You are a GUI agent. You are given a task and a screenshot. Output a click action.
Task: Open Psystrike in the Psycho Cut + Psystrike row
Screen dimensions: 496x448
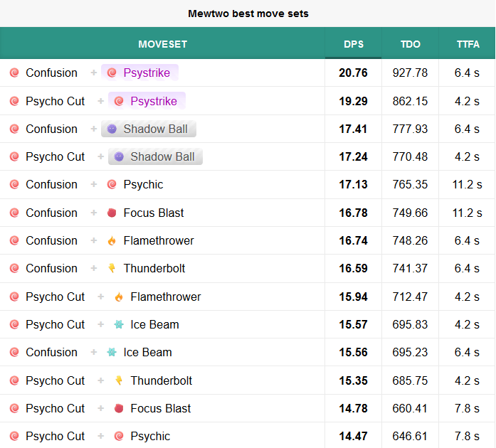[154, 101]
